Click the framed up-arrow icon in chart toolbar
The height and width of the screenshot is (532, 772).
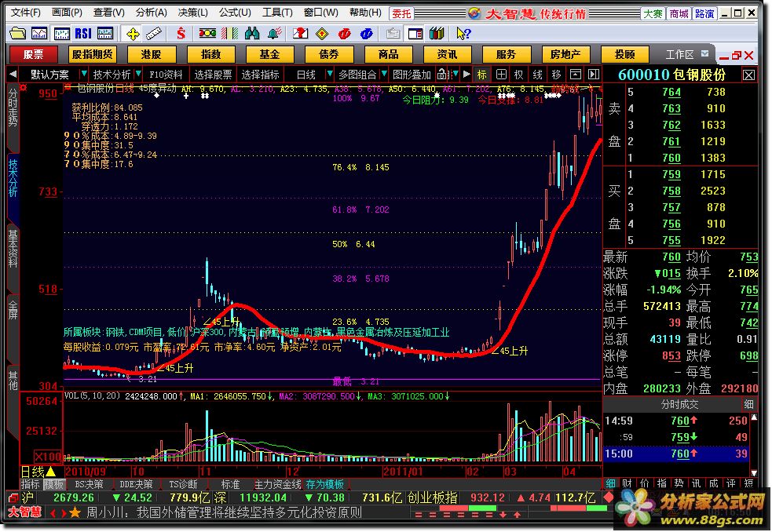click(x=575, y=75)
